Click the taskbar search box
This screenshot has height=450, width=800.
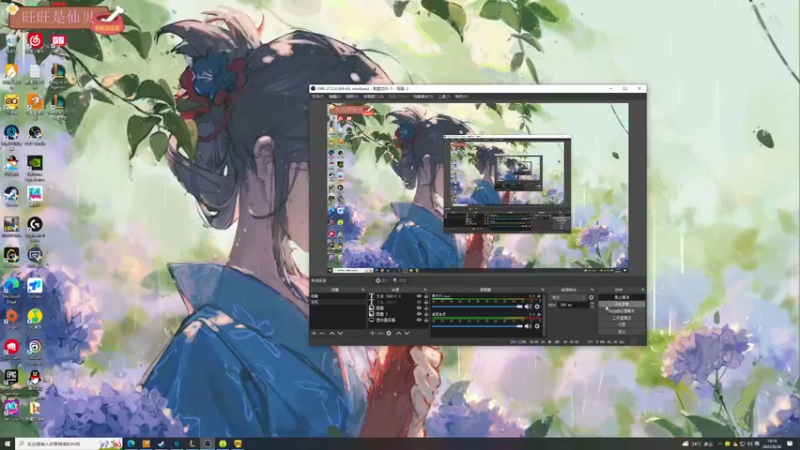[x=69, y=443]
